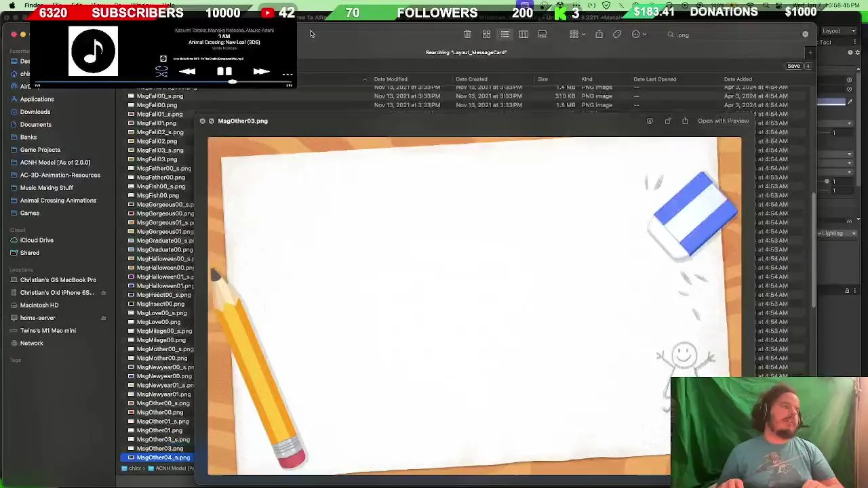Open Applications in Finder sidebar
The width and height of the screenshot is (868, 488).
click(37, 99)
